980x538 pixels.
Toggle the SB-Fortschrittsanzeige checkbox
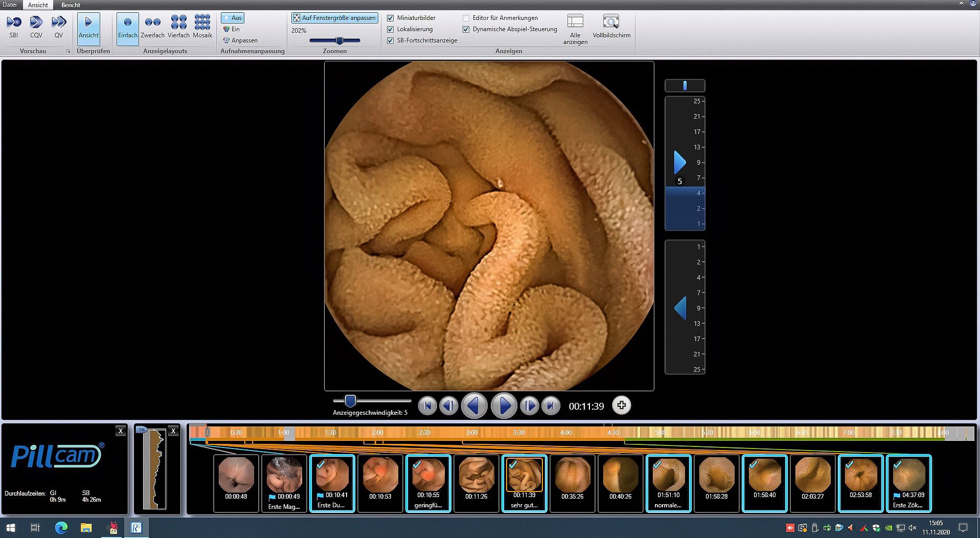coord(391,40)
